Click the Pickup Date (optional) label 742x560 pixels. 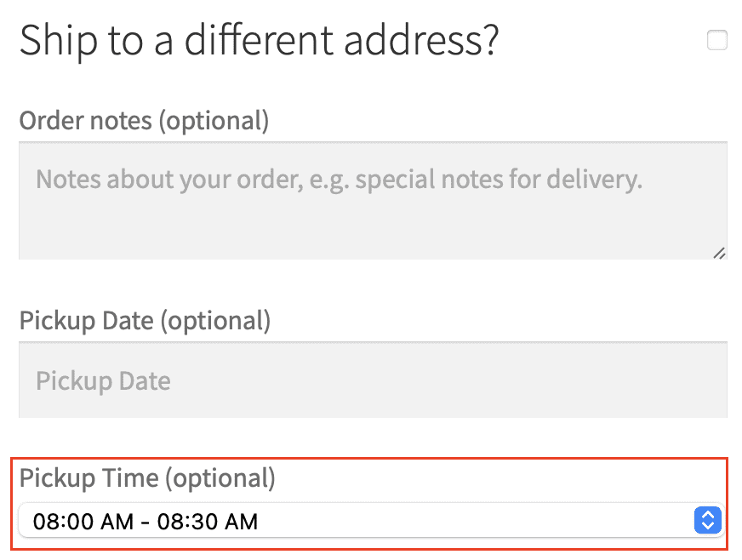point(144,321)
